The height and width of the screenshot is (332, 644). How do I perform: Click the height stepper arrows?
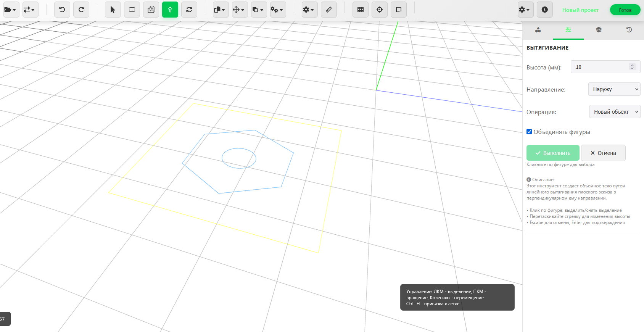tap(632, 67)
